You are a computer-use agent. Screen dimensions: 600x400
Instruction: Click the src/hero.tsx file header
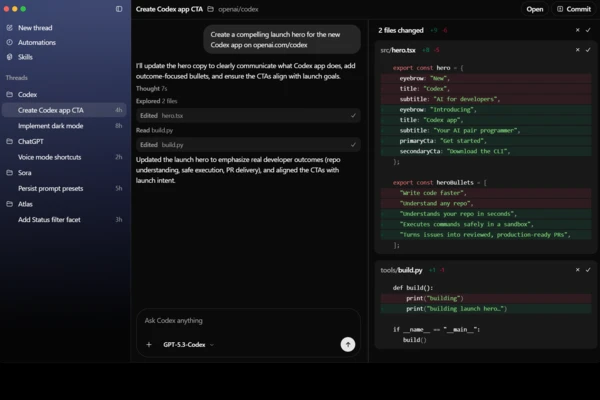(x=398, y=50)
